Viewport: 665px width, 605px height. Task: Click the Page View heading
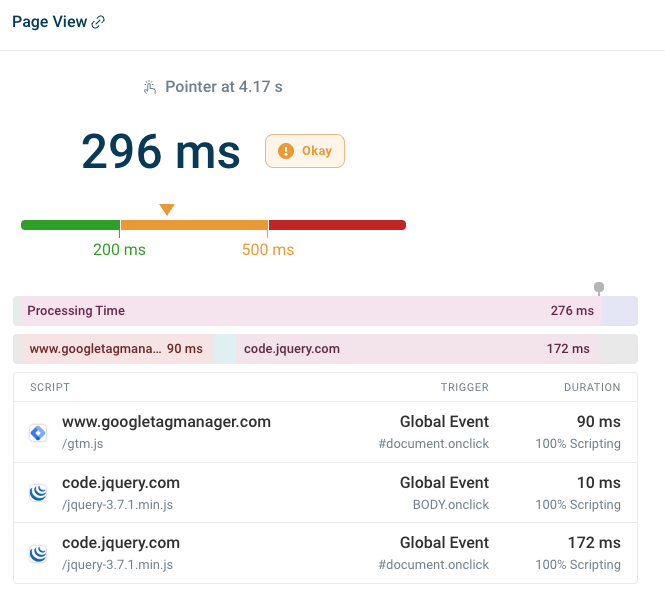49,23
